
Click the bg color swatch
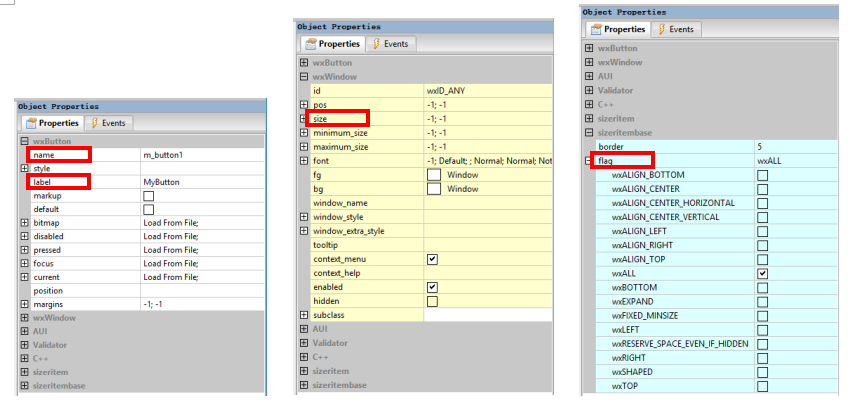pos(433,189)
